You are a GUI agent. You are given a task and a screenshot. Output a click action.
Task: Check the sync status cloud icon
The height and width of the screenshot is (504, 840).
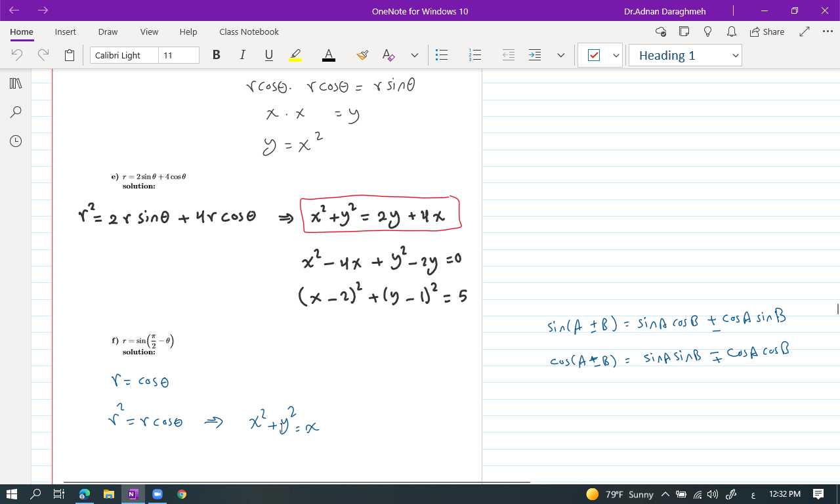(x=661, y=31)
